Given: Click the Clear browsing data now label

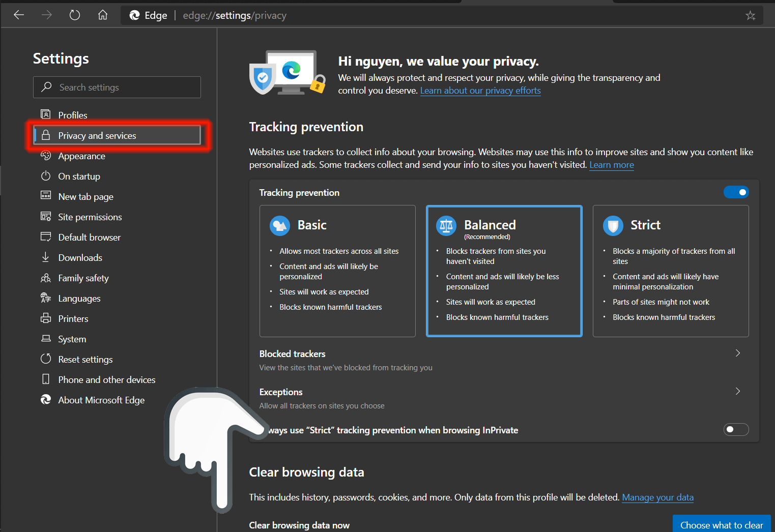Looking at the screenshot, I should 299,525.
